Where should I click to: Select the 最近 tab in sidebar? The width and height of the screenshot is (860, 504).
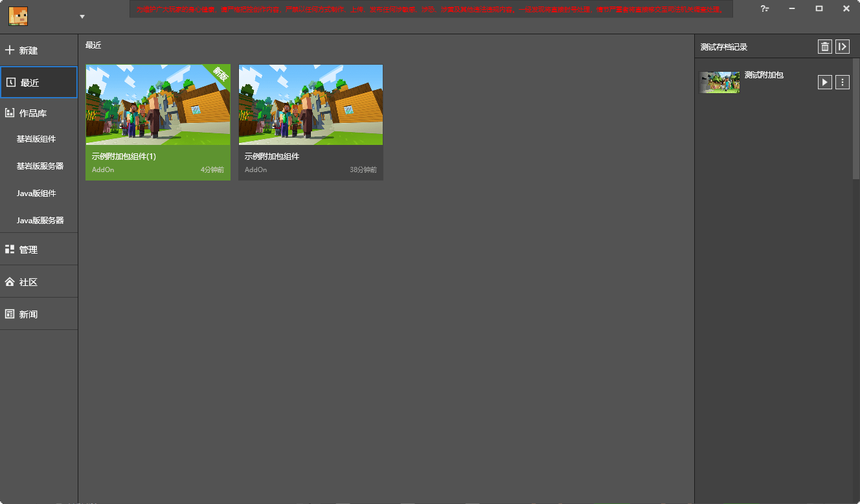point(39,82)
